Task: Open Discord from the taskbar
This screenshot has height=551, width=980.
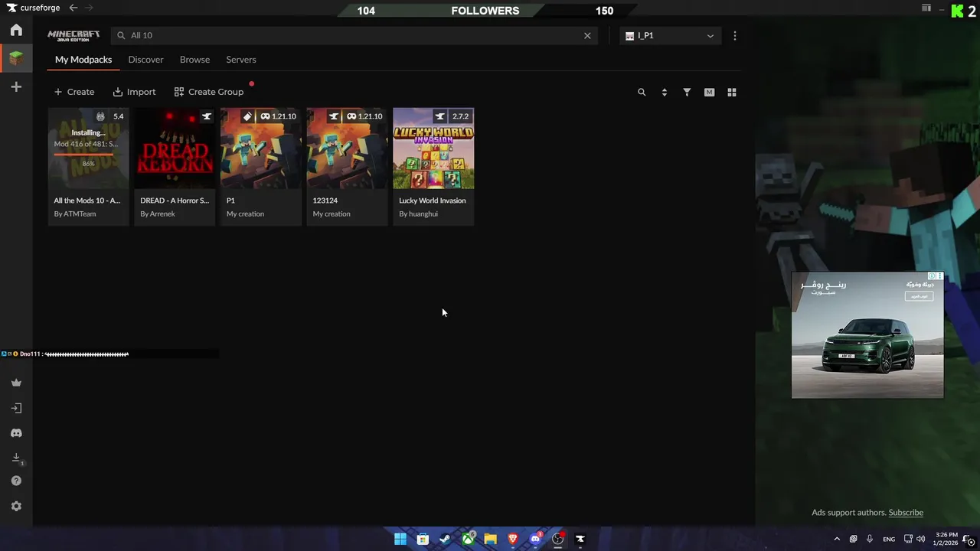Action: (x=535, y=539)
